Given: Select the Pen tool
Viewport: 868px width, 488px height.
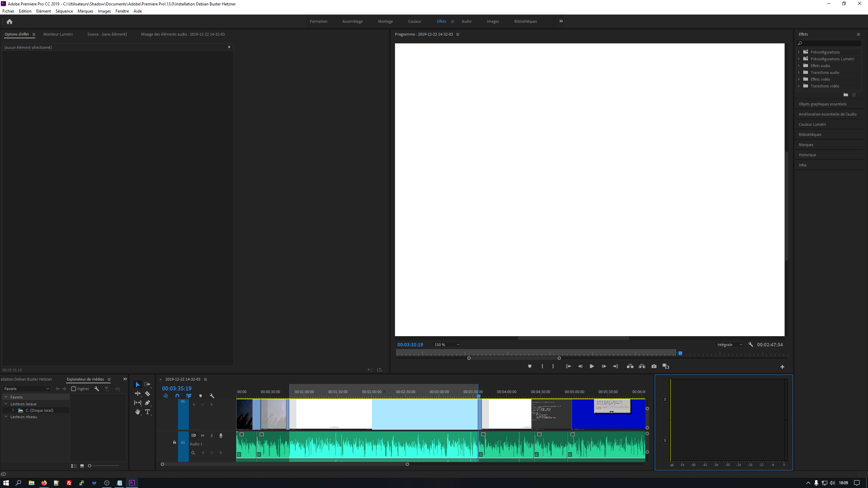Looking at the screenshot, I should (147, 403).
